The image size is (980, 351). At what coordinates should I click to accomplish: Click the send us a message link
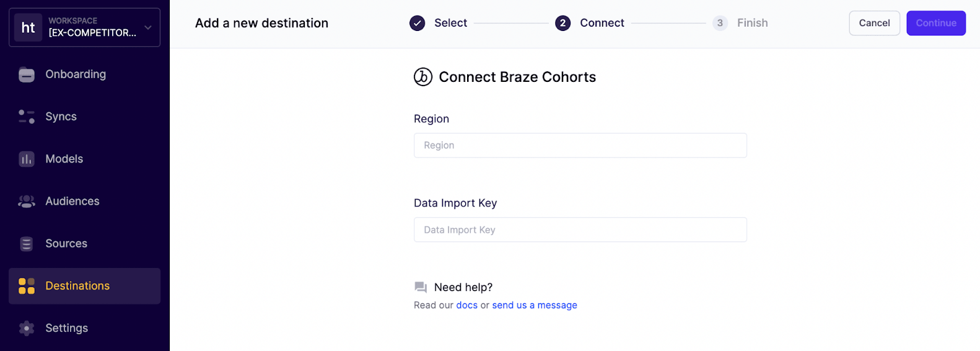[x=535, y=305]
